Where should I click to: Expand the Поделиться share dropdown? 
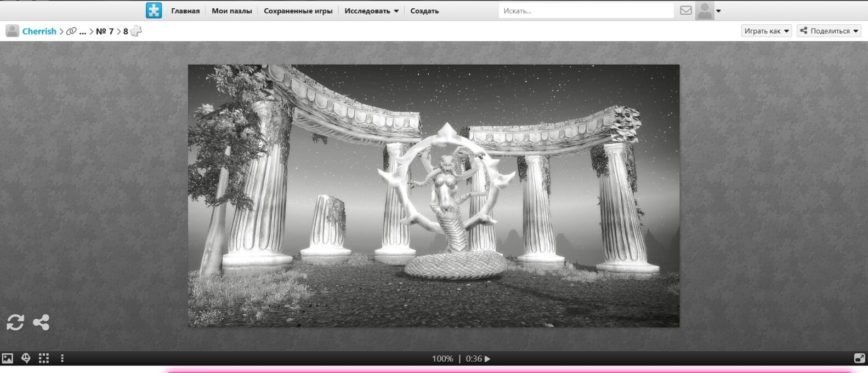click(x=829, y=31)
